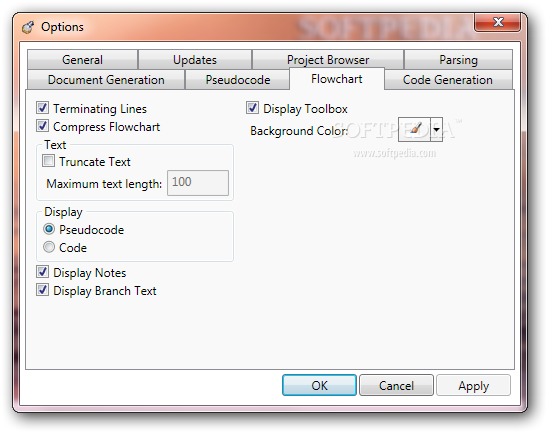Click the Maximum text length field

[x=198, y=183]
